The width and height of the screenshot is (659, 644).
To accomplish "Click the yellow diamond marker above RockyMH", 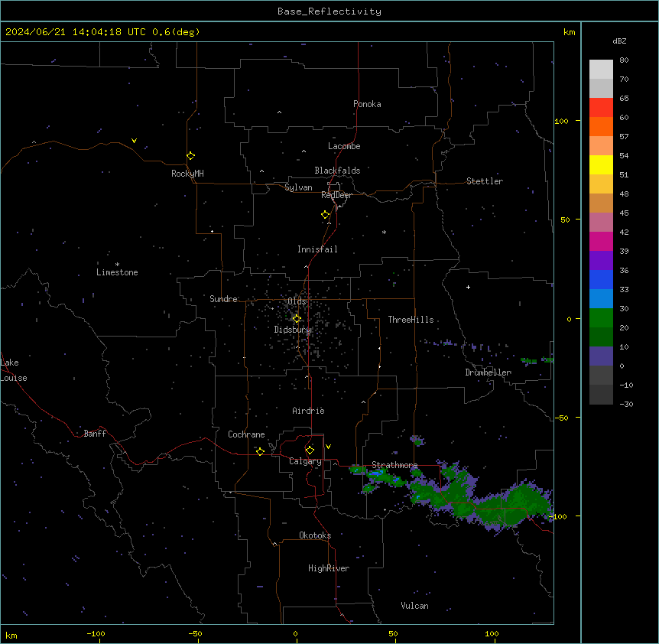I will click(190, 156).
